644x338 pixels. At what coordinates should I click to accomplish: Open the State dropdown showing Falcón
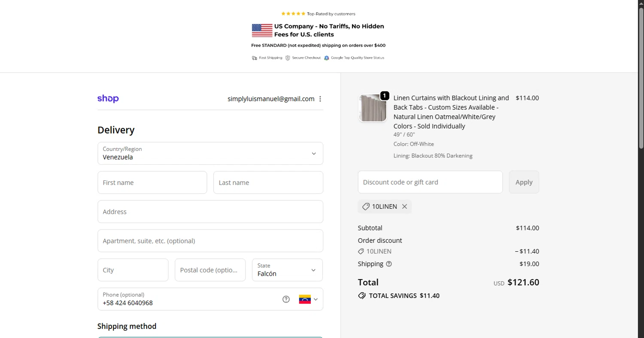287,270
